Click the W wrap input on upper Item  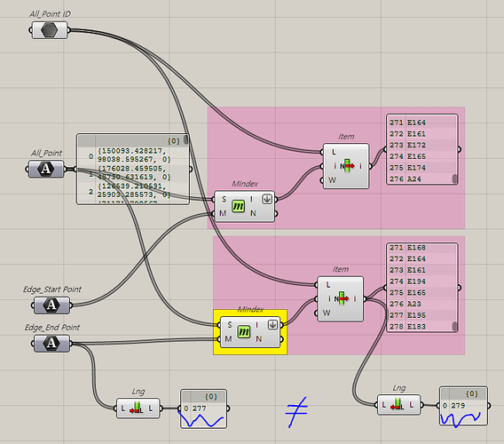pyautogui.click(x=332, y=180)
